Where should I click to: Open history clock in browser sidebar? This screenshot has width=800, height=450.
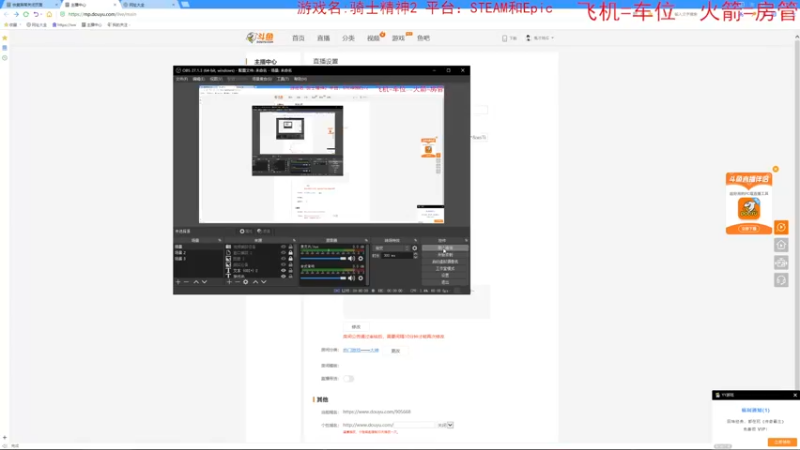5,58
